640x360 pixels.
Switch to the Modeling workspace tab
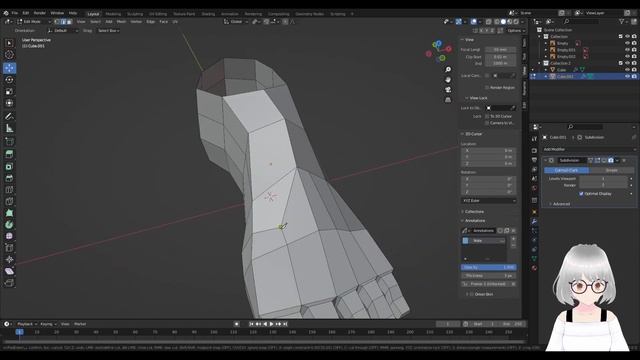[x=113, y=14]
